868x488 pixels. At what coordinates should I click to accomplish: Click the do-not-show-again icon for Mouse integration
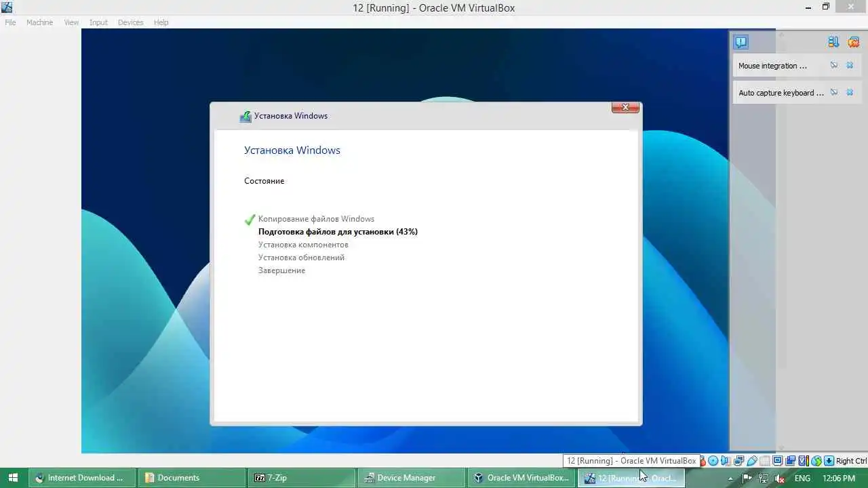[833, 66]
